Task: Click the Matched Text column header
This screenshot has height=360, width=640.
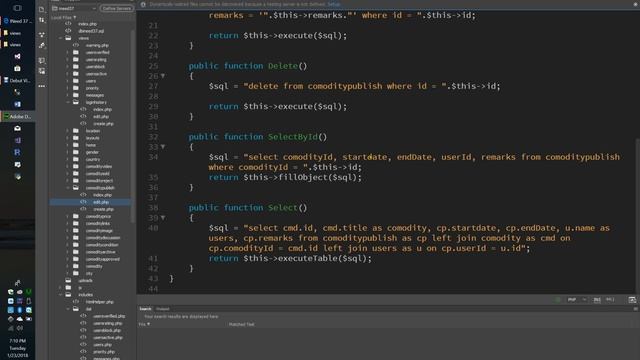Action: coord(241,324)
